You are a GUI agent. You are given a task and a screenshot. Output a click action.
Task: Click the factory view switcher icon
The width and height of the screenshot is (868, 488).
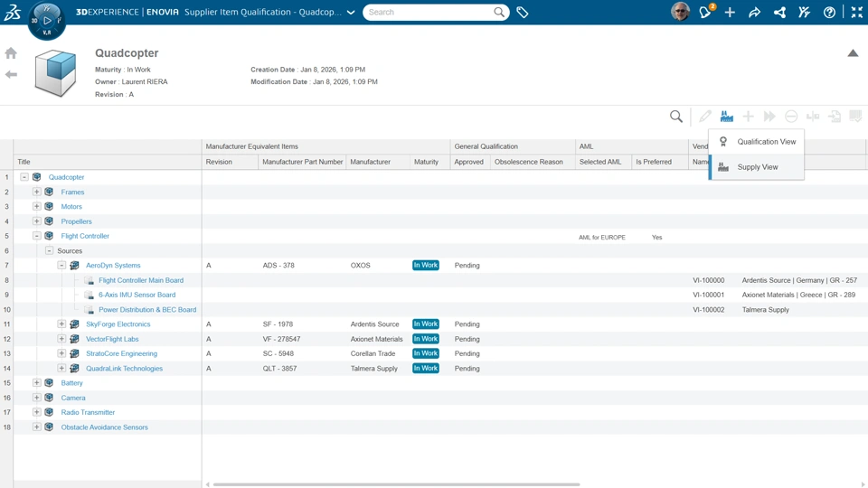pyautogui.click(x=726, y=117)
